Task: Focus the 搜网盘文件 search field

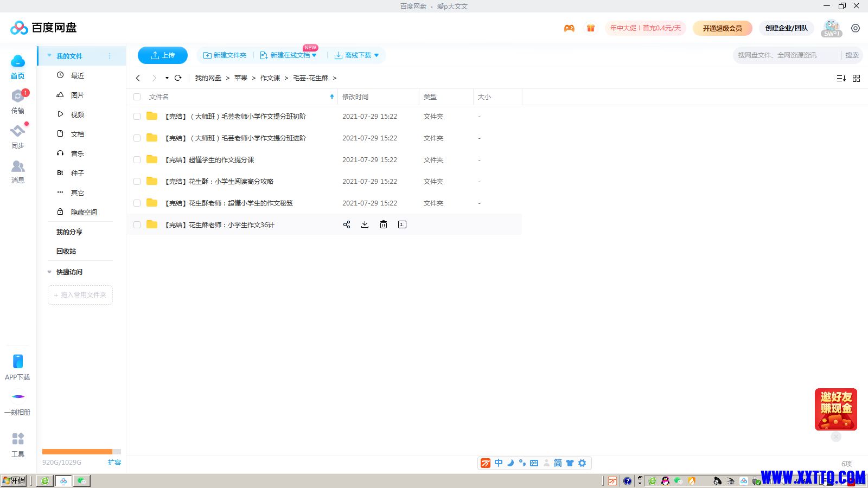Action: pos(787,55)
